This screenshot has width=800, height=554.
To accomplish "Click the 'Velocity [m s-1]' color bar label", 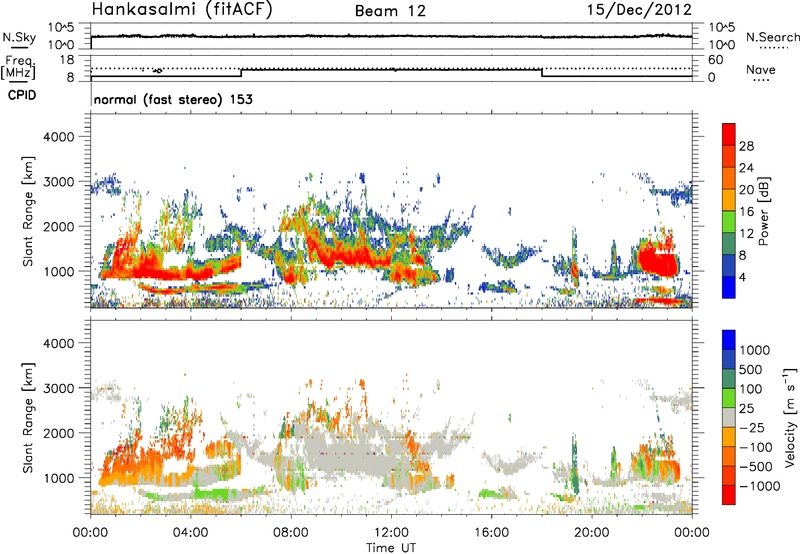I will pyautogui.click(x=790, y=418).
